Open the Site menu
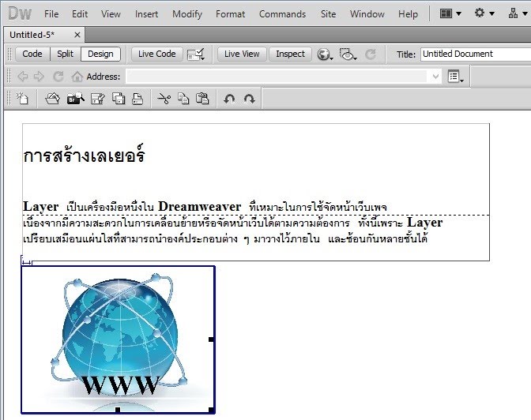531x420 pixels. tap(328, 14)
